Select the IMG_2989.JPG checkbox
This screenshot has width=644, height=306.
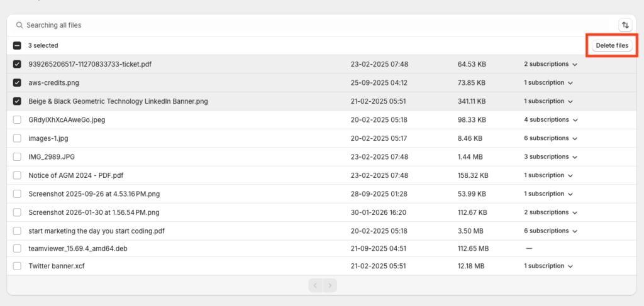[17, 157]
